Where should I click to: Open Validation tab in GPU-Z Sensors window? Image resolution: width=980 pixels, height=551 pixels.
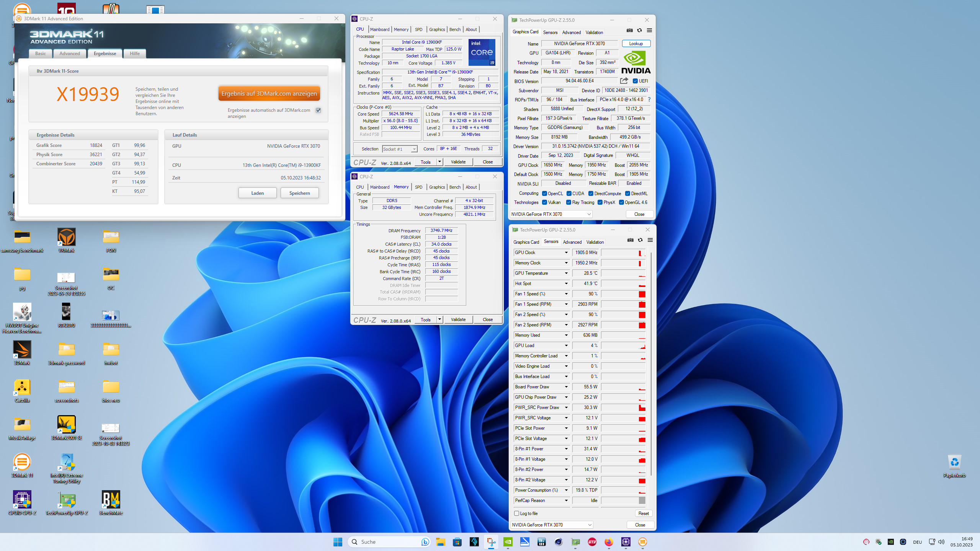click(595, 242)
